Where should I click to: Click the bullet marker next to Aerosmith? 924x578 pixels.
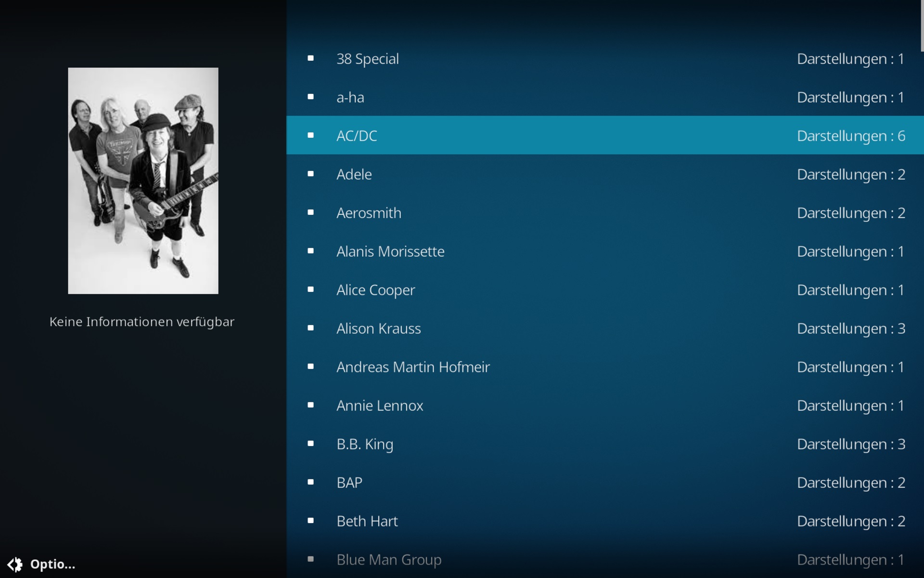point(310,212)
